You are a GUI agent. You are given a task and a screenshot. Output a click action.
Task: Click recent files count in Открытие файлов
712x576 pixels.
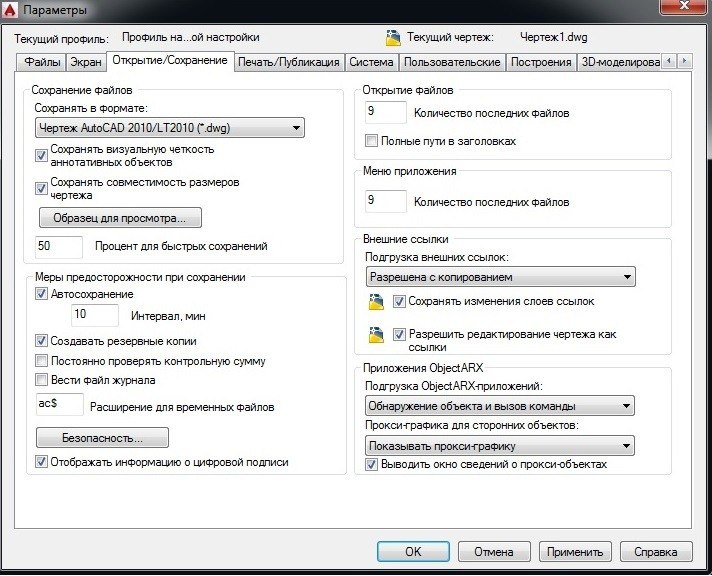tap(386, 112)
